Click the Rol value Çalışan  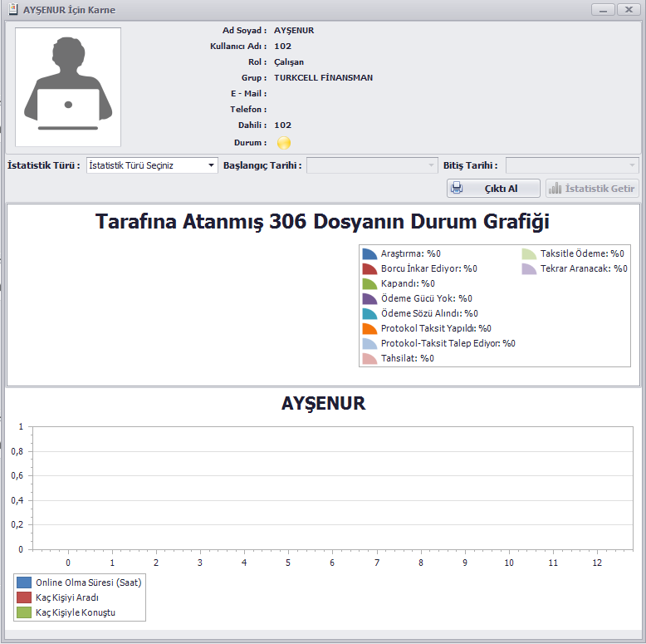coord(289,62)
